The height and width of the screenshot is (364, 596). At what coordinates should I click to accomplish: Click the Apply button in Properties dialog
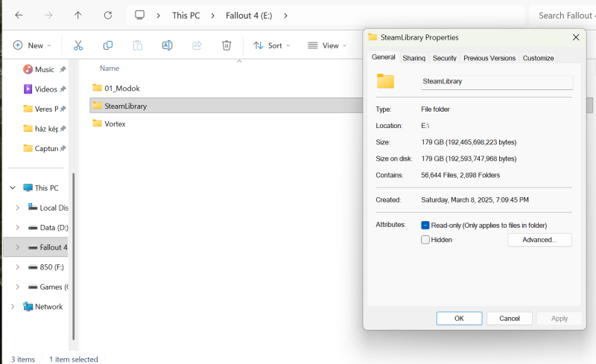[x=559, y=319]
